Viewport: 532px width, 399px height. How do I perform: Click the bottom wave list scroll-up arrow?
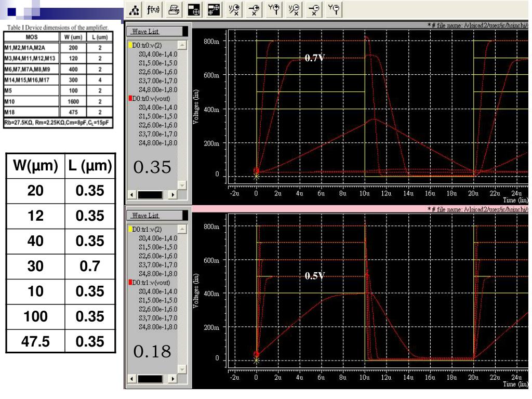tap(182, 229)
